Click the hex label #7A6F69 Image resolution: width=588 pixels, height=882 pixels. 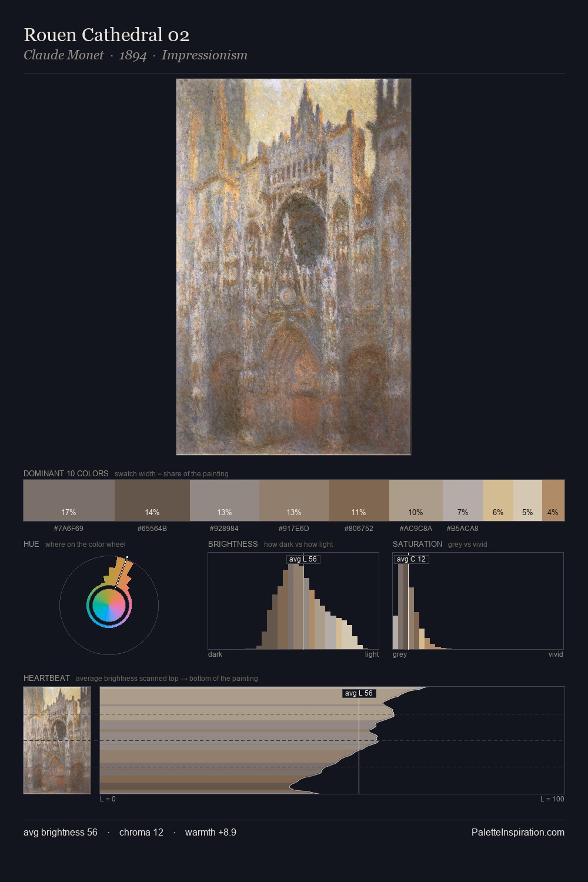pyautogui.click(x=69, y=529)
